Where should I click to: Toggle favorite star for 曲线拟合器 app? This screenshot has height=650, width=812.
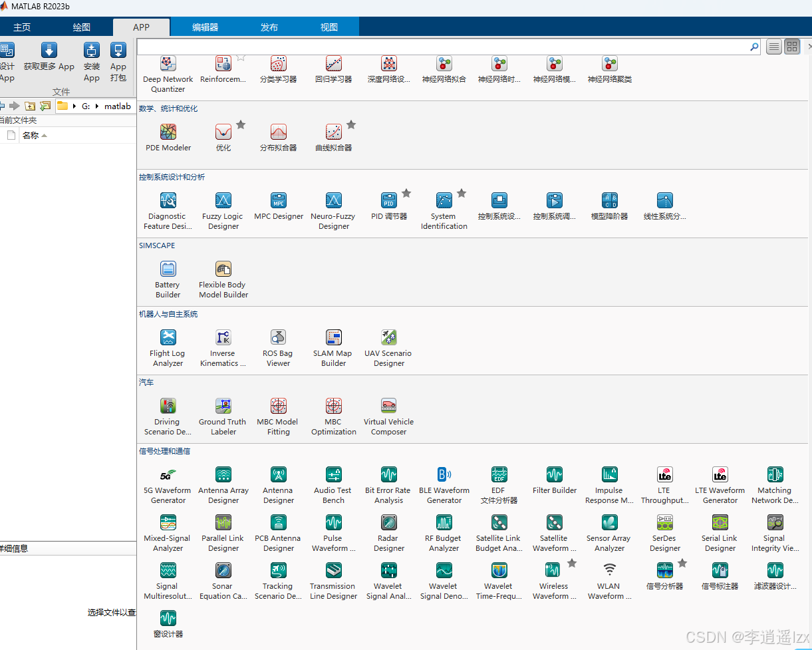tap(351, 124)
